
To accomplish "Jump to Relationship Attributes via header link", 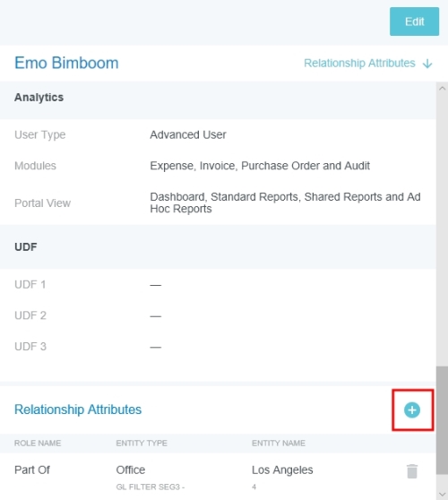I will point(359,63).
